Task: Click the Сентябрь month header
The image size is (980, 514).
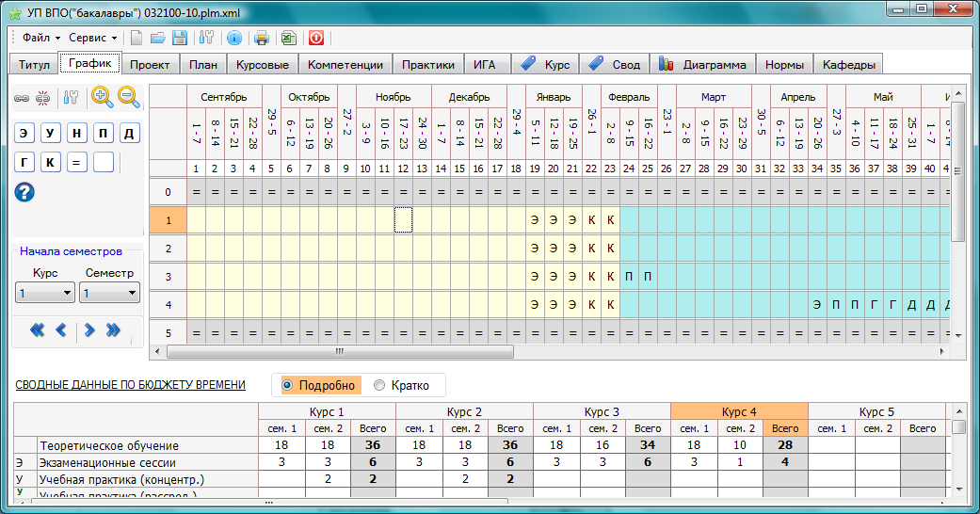Action: (224, 97)
